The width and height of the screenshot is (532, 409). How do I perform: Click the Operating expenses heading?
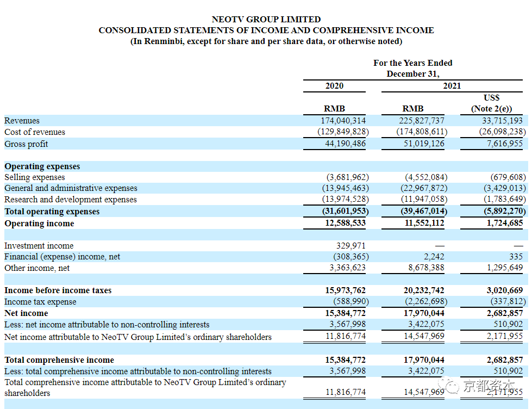point(42,166)
